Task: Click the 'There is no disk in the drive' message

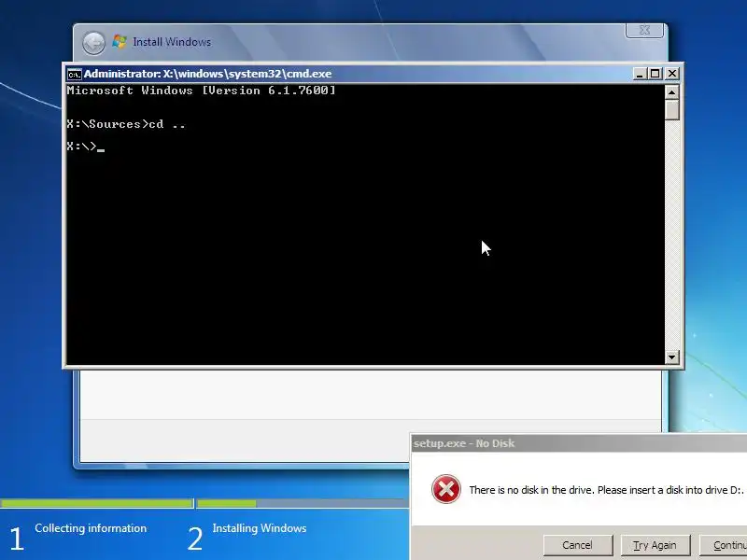Action: click(606, 490)
